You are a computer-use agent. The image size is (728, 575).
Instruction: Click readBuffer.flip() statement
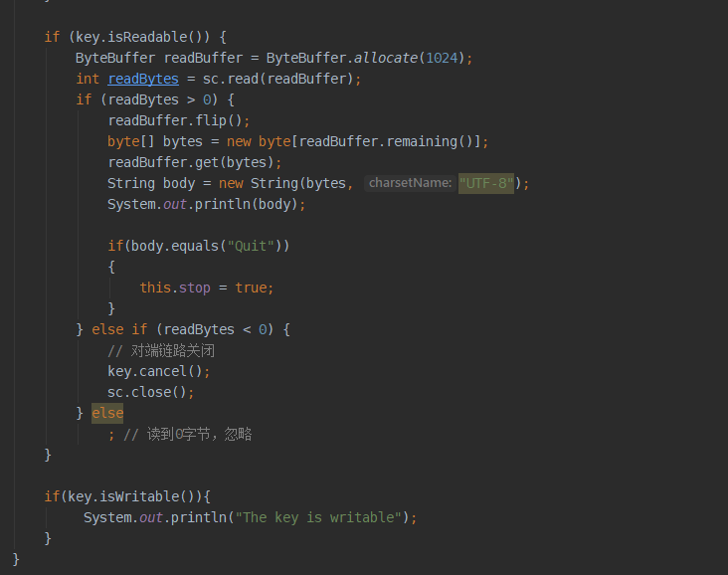coord(179,120)
